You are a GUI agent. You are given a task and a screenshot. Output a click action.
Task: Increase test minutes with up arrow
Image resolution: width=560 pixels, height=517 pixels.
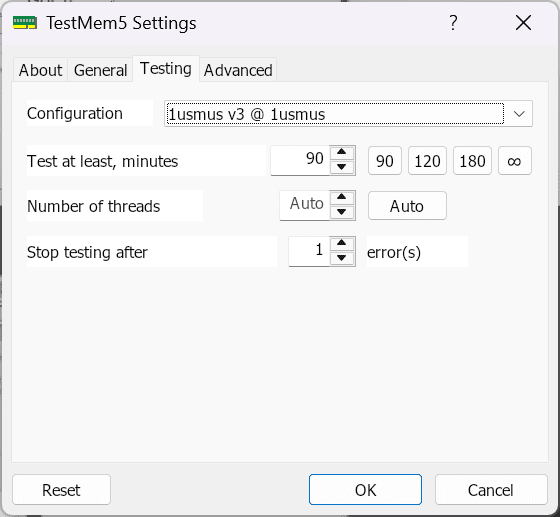[x=342, y=153]
